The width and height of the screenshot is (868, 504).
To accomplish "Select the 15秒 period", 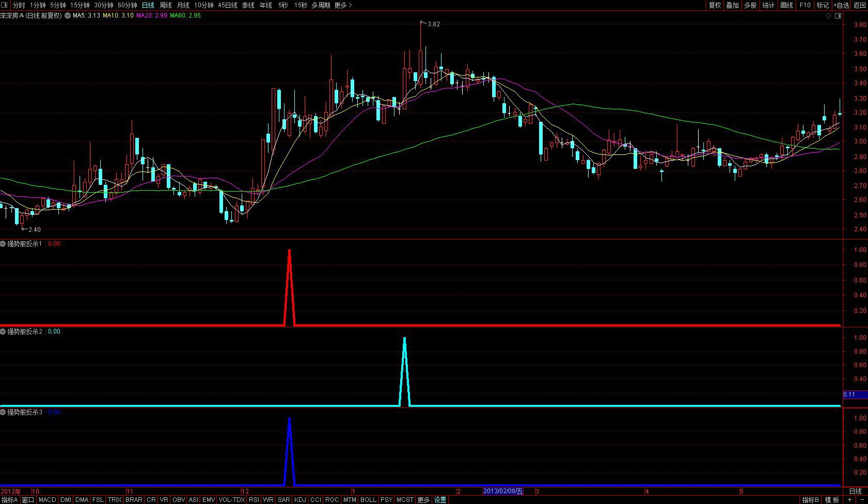I will coord(301,5).
